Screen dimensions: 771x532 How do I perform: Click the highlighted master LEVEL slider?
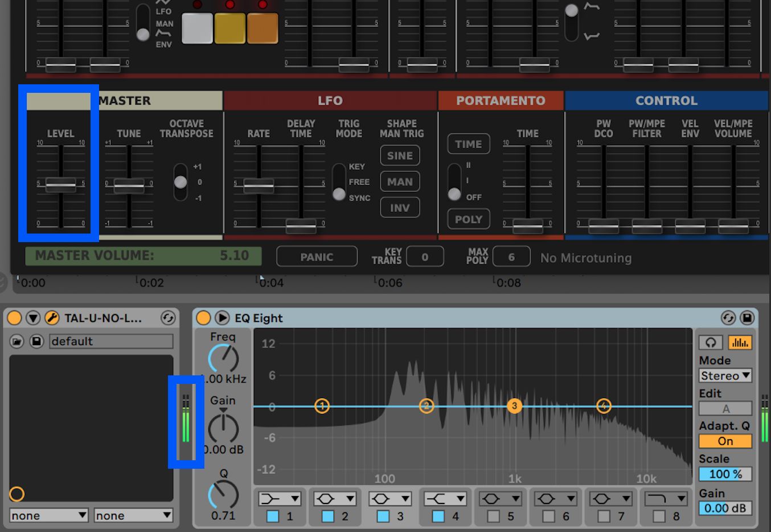[61, 183]
